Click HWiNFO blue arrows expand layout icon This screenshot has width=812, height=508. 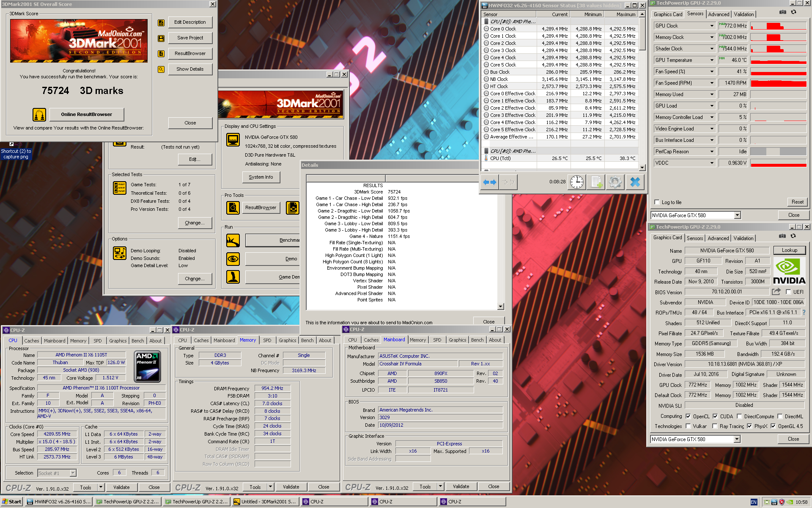pyautogui.click(x=490, y=182)
